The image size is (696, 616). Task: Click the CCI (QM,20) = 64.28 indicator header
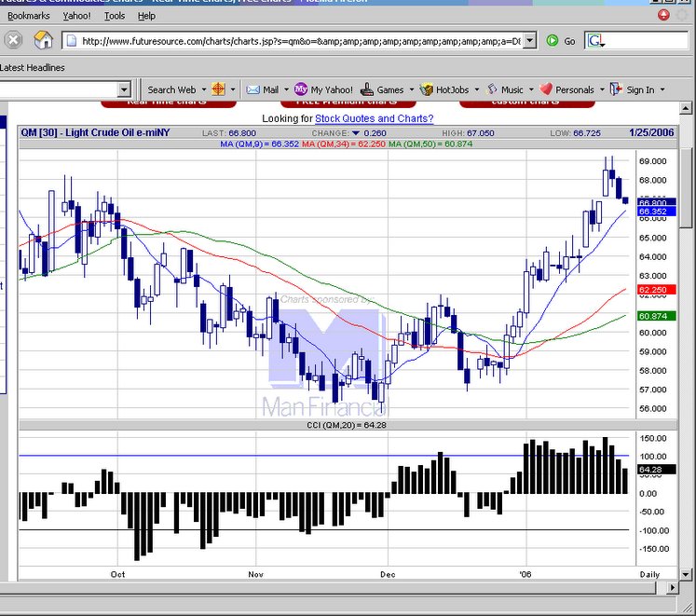point(347,425)
